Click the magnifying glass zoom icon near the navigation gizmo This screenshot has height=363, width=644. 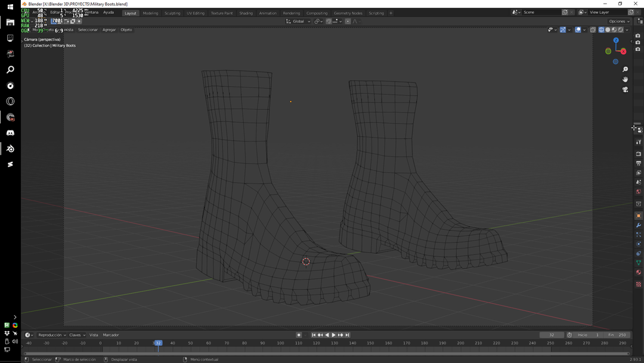pyautogui.click(x=625, y=69)
